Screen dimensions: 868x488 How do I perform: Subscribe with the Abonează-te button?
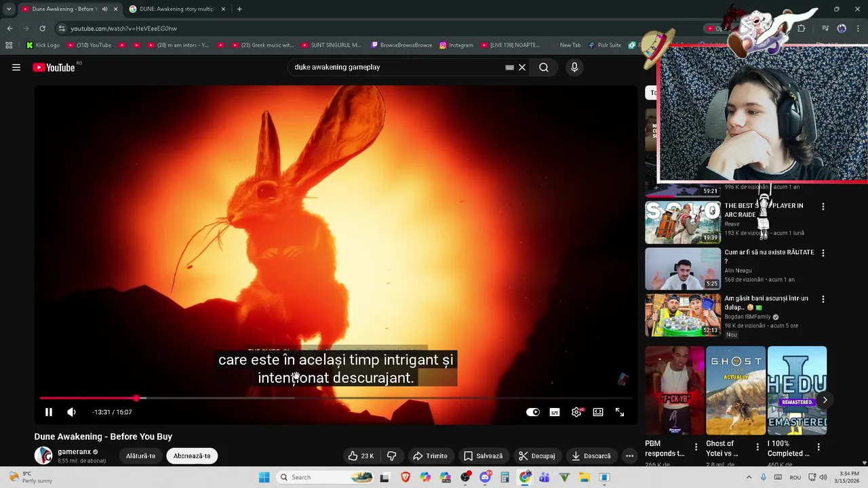(x=192, y=456)
